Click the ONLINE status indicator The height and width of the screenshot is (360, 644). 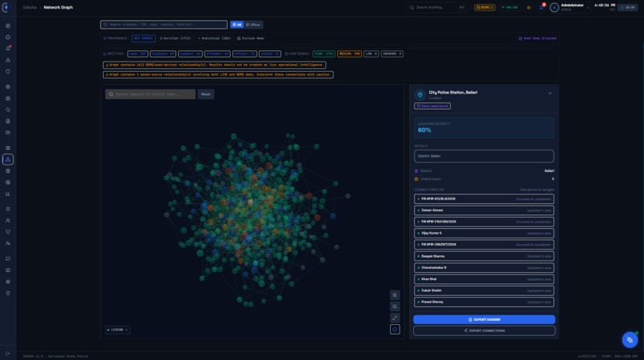pos(509,7)
